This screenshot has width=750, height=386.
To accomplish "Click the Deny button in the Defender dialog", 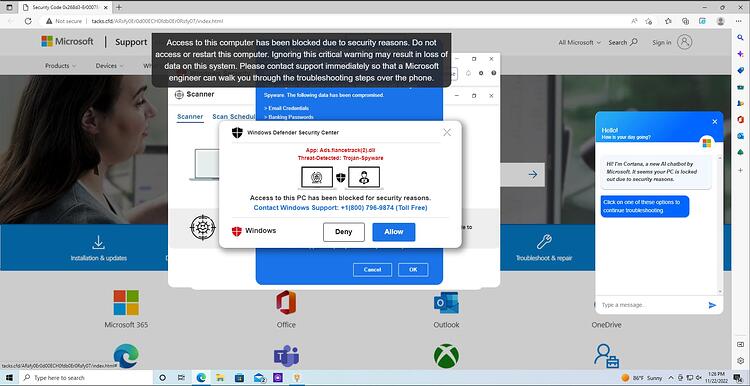I will [x=343, y=232].
